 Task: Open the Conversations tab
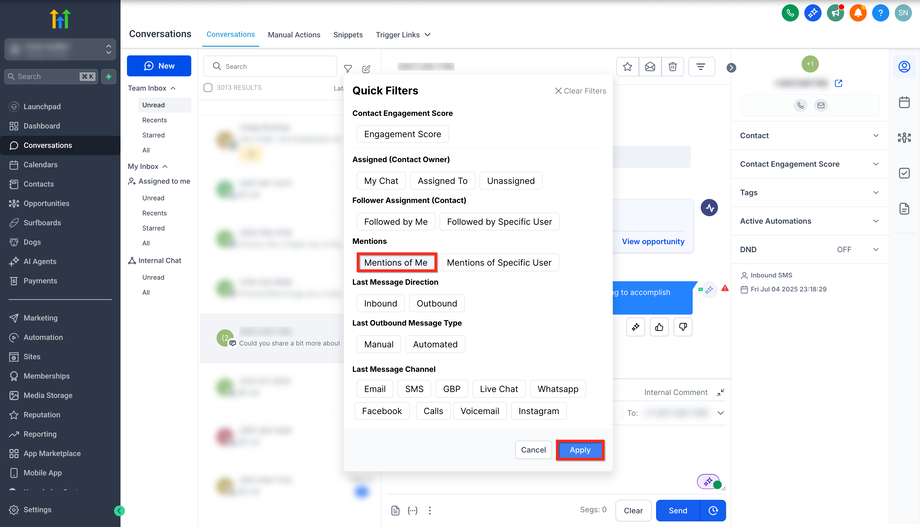coord(231,35)
